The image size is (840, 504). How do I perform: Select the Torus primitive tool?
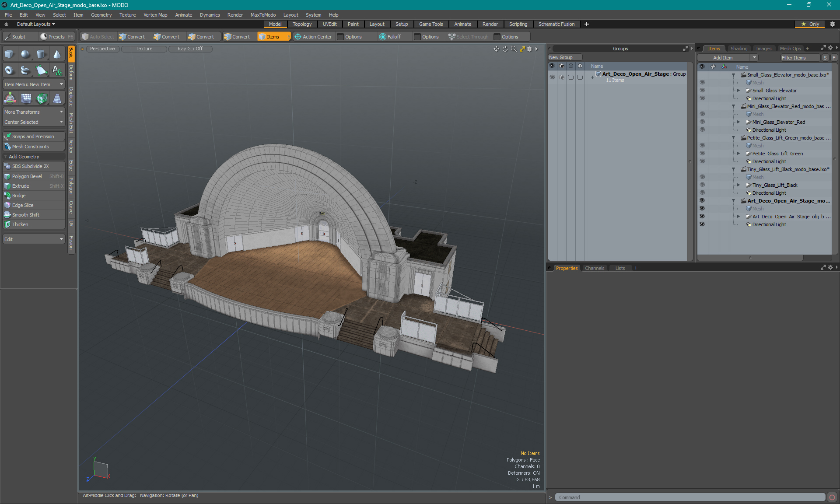click(9, 70)
